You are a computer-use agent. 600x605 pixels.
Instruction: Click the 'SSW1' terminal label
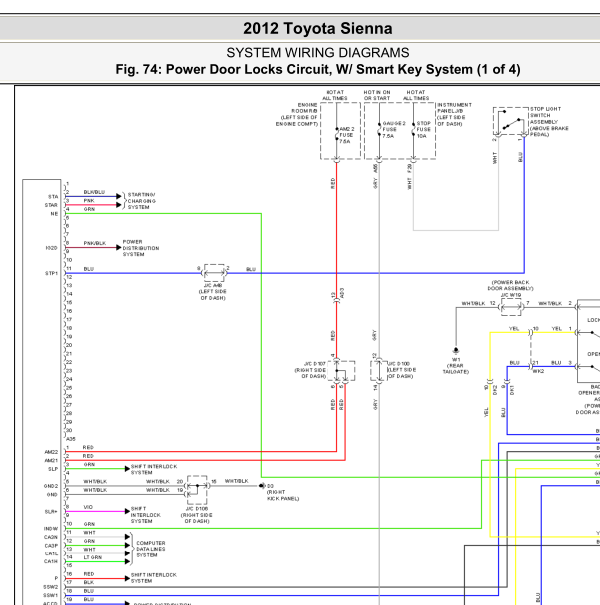pyautogui.click(x=51, y=595)
